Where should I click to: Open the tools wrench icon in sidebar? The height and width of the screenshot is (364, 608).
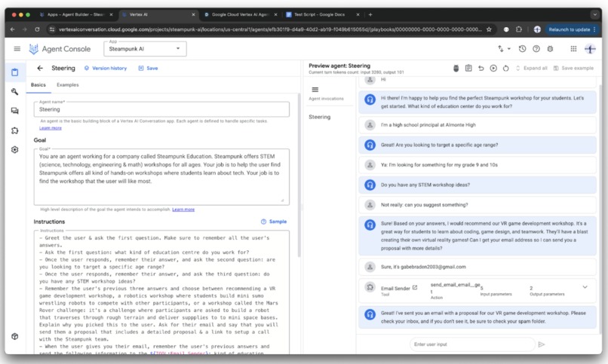pyautogui.click(x=15, y=92)
